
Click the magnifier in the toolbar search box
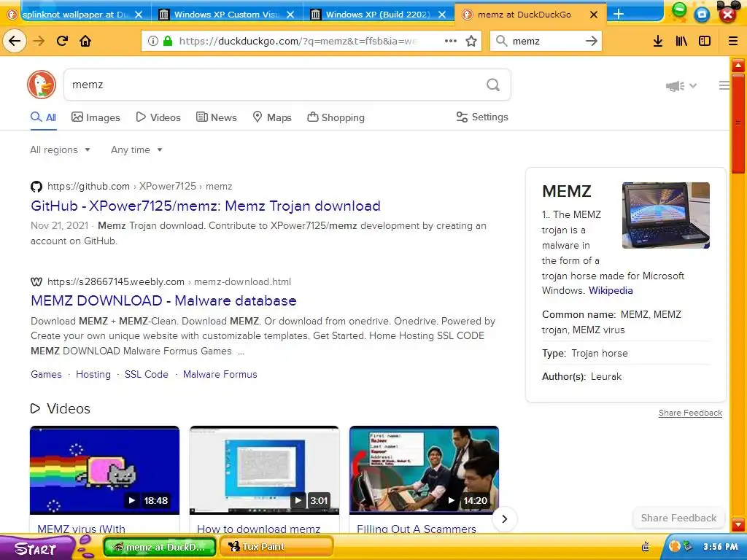point(501,41)
